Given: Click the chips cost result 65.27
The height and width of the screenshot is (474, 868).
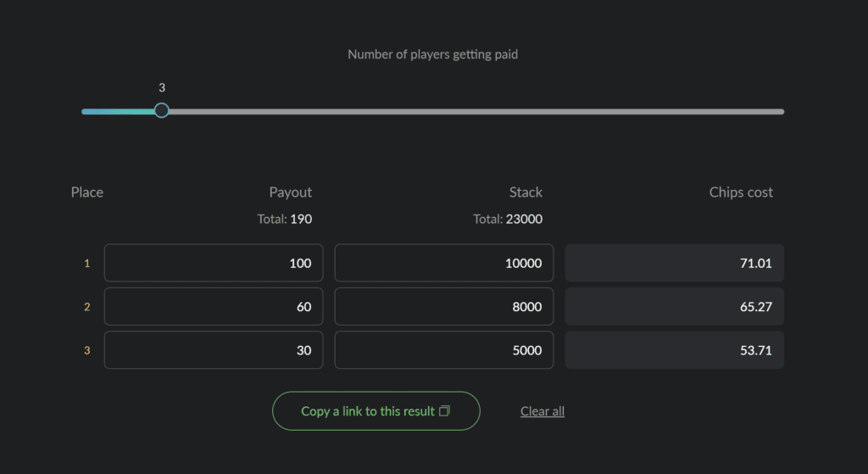Looking at the screenshot, I should (674, 306).
